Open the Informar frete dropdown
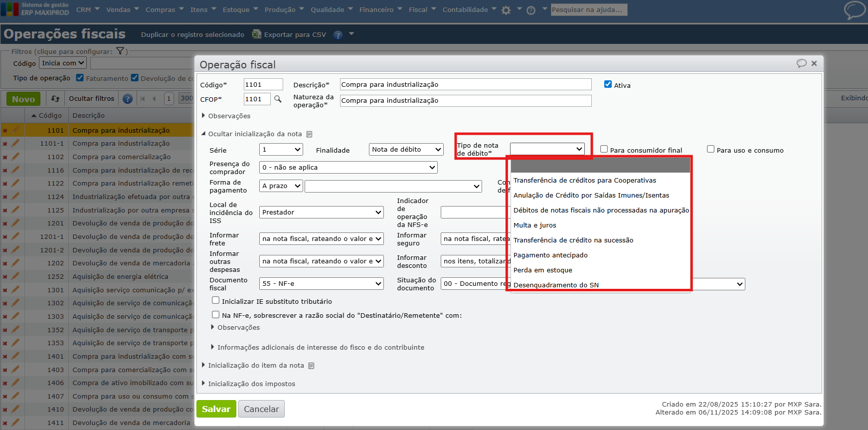Image resolution: width=868 pixels, height=430 pixels. 322,239
